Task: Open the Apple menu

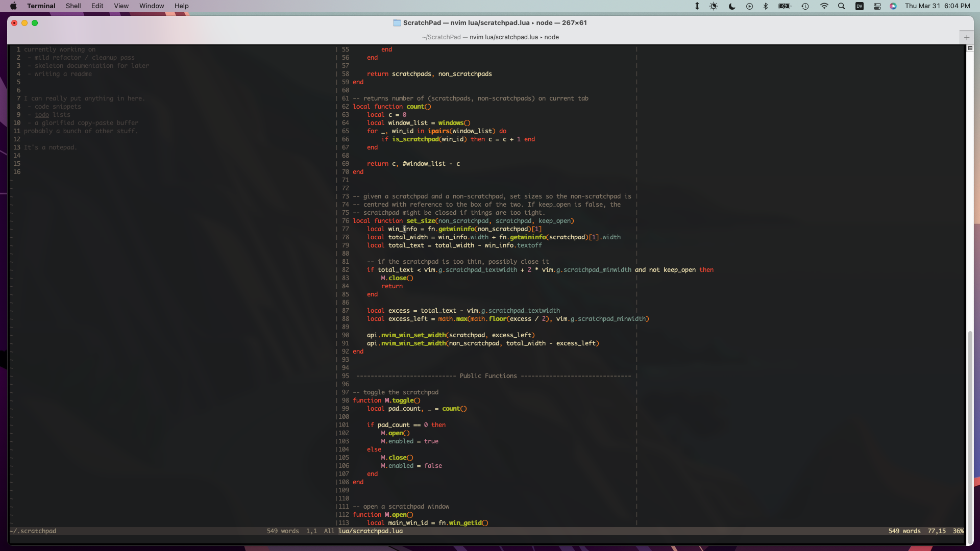Action: [14, 6]
